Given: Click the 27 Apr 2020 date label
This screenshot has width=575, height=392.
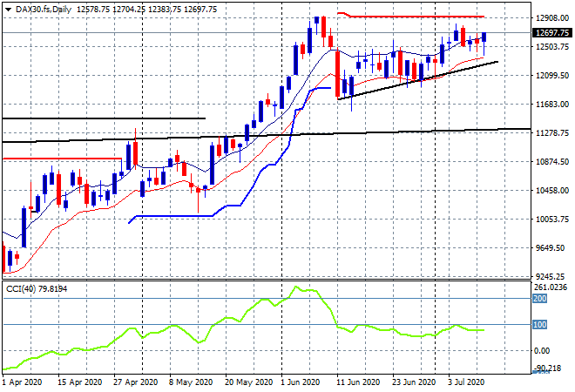Looking at the screenshot, I should click(x=136, y=382).
